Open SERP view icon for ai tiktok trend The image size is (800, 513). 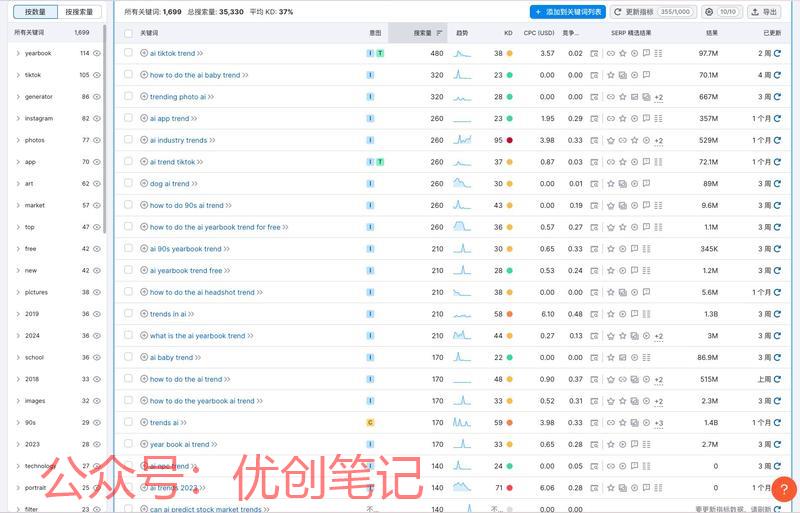pos(594,53)
